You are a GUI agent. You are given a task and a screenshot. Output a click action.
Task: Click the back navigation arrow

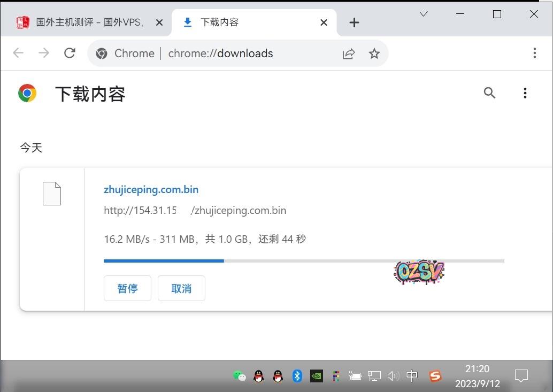pyautogui.click(x=19, y=53)
